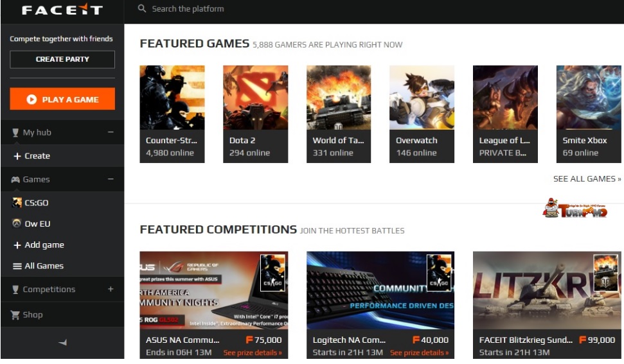Click the 'Ends in 06H 13M' text
Screen dimensions: 624x364
click(x=179, y=352)
